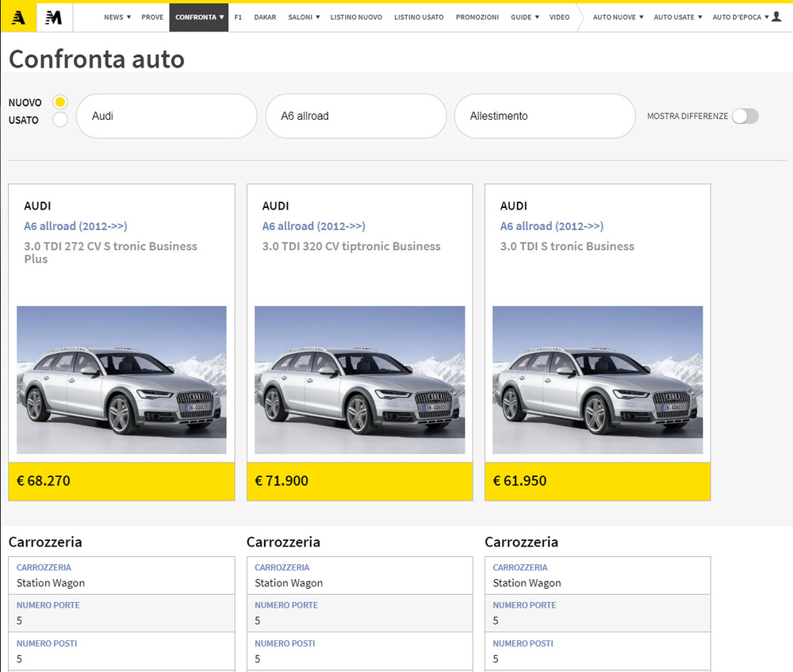Open A6 allroad link on 272 CV card

[x=76, y=226]
